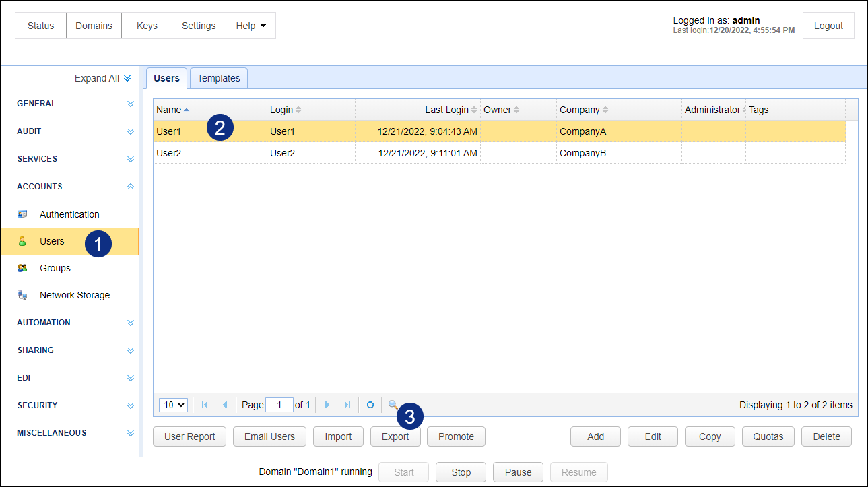Click the Authentication icon in Accounts

coord(22,214)
